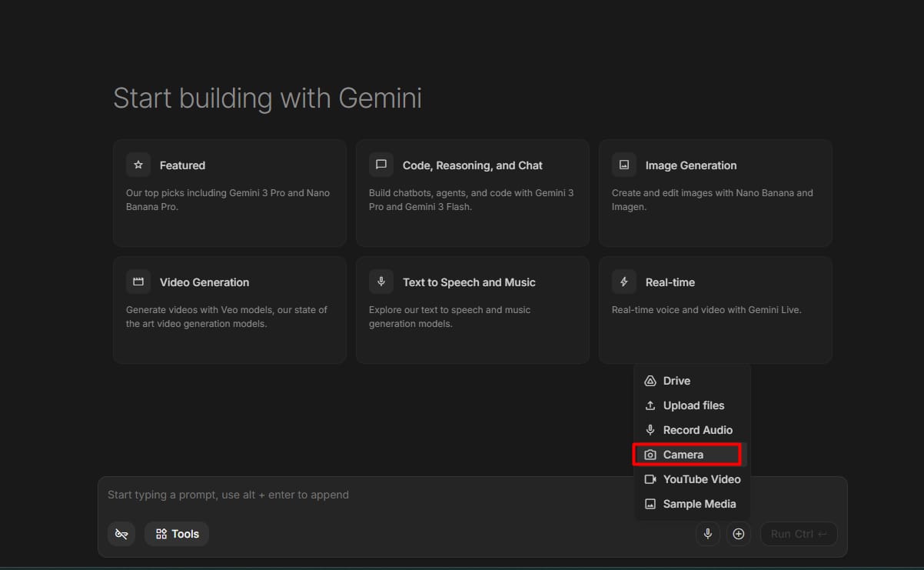Click the image icon on the Image Generation card
924x570 pixels.
623,164
